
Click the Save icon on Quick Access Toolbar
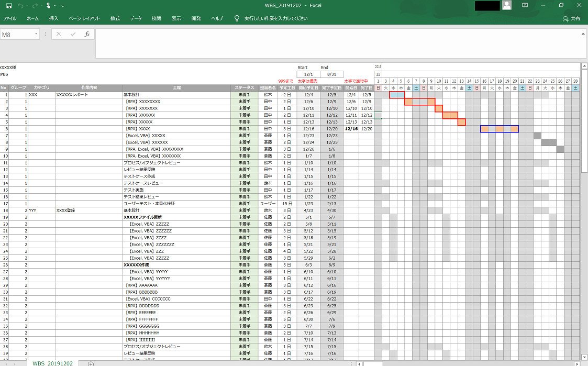pyautogui.click(x=8, y=5)
